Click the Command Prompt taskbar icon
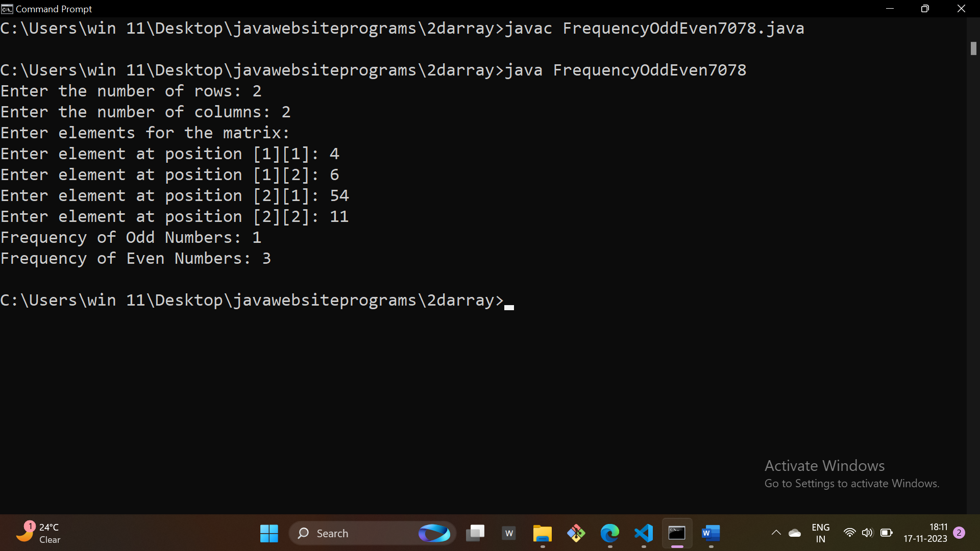 tap(677, 533)
